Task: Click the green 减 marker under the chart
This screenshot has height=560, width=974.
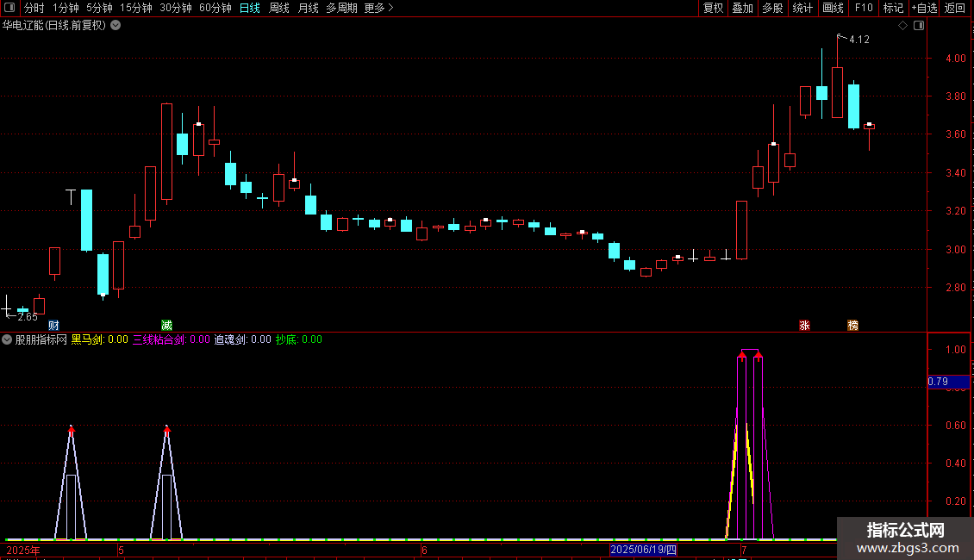Action: (x=166, y=326)
